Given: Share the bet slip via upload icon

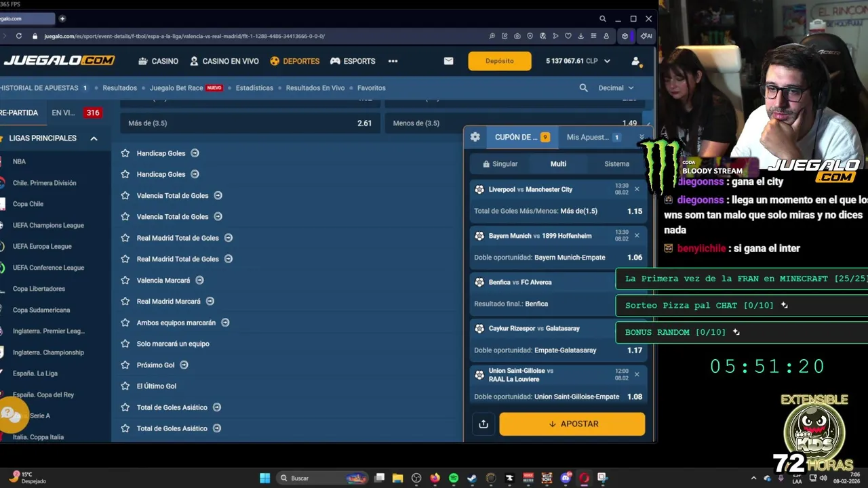Looking at the screenshot, I should tap(484, 424).
